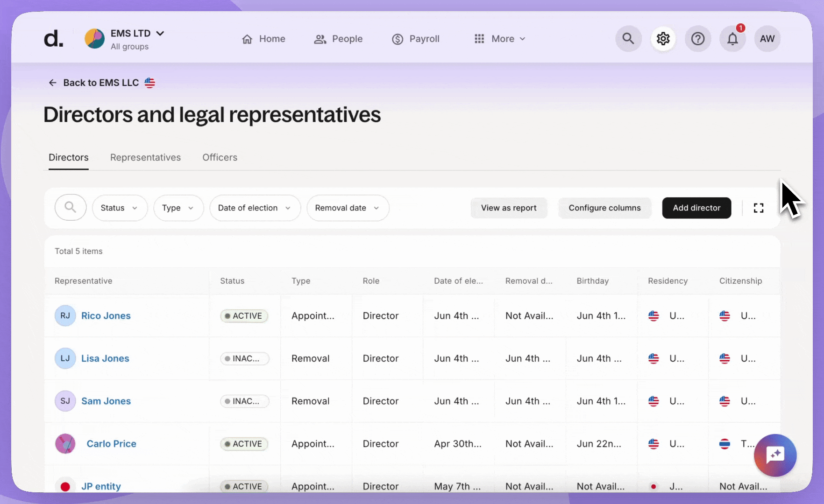Click the Add director button
The height and width of the screenshot is (504, 824).
[x=696, y=208]
